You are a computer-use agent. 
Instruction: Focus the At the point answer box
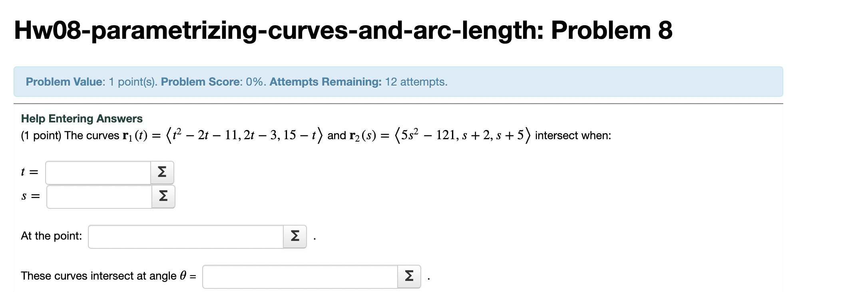(184, 236)
